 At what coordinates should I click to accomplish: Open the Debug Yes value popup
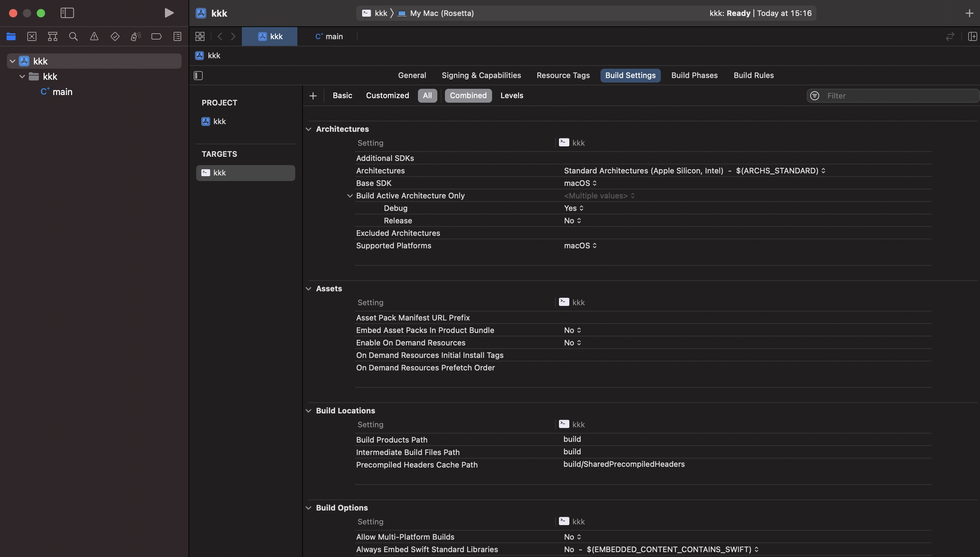(x=573, y=208)
